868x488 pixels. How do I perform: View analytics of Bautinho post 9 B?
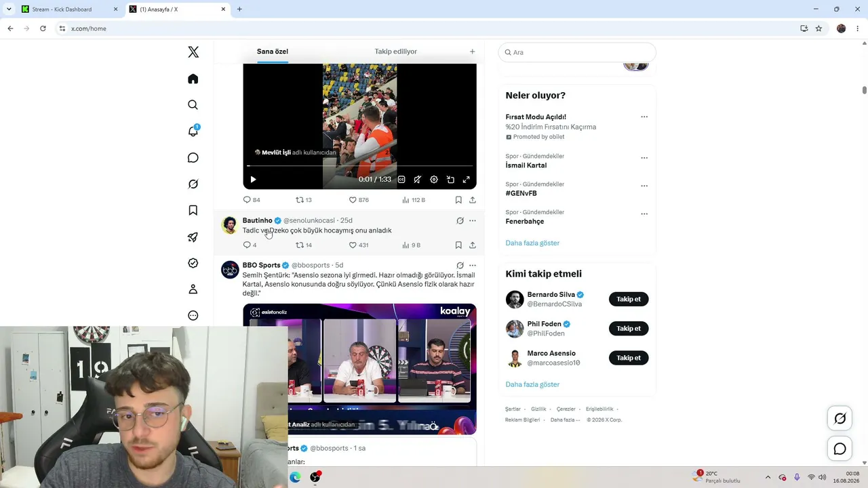(x=412, y=245)
